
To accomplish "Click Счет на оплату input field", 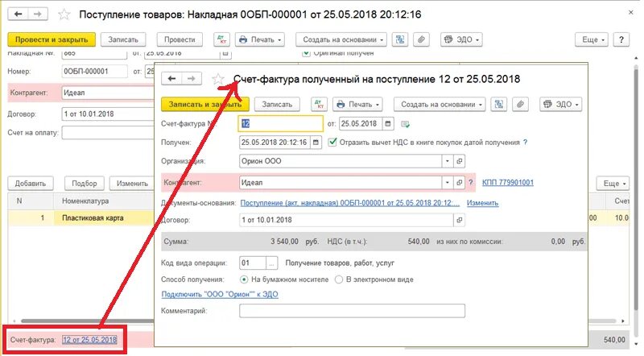I will click(108, 133).
